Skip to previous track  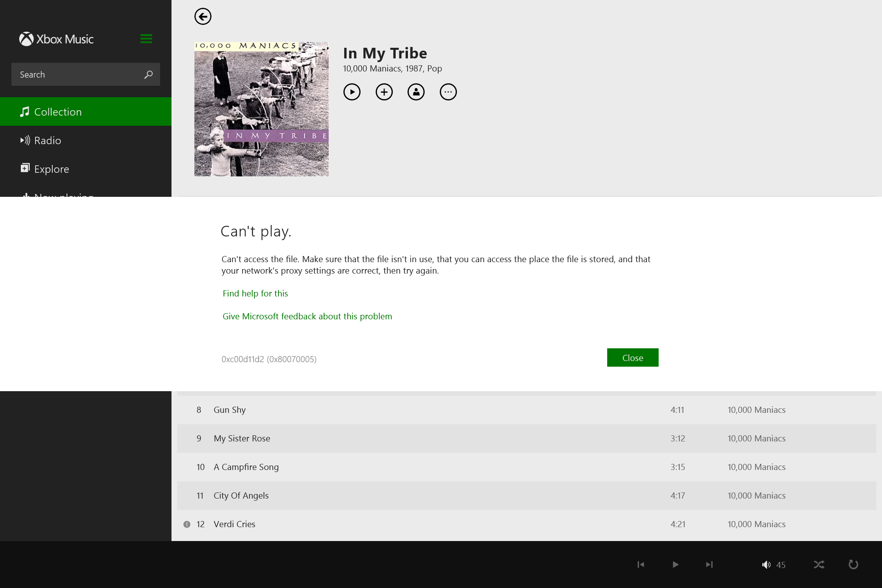pos(641,564)
